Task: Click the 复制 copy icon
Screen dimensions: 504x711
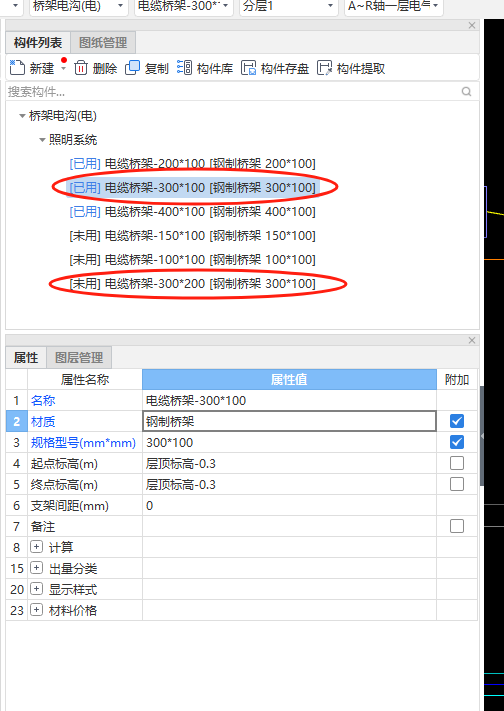Action: [132, 68]
